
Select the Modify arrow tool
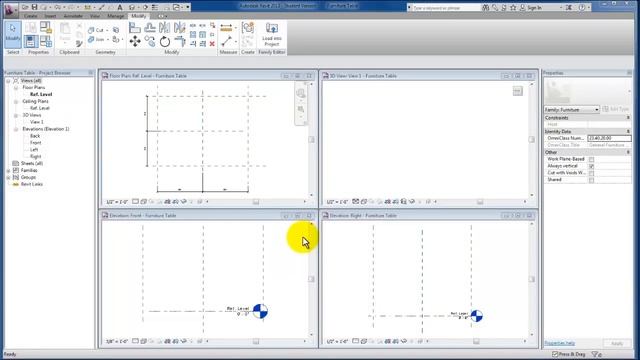[13, 34]
